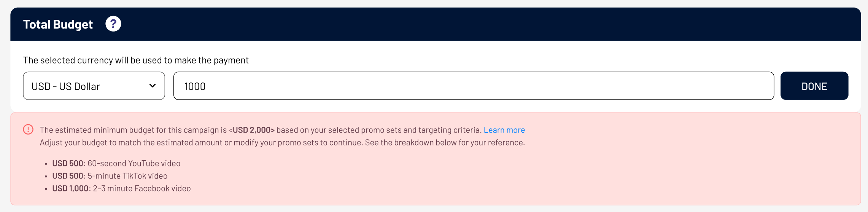Click the Total Budget heading text
868x212 pixels.
[58, 24]
